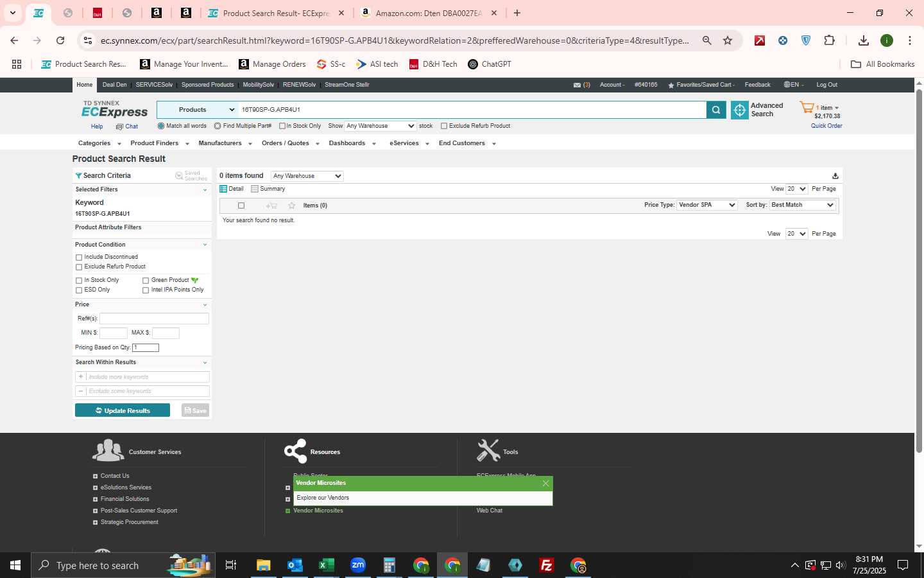This screenshot has width=924, height=578.
Task: Collapse Search Within Results section
Action: (x=205, y=363)
